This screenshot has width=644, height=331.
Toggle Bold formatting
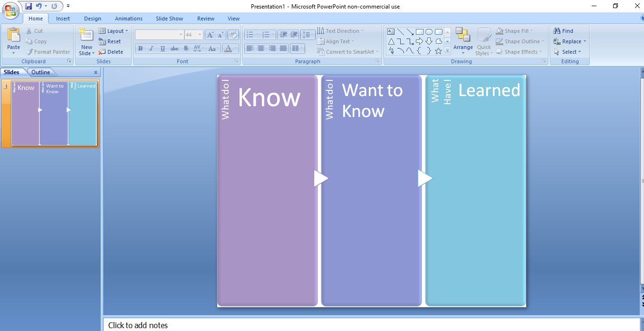pyautogui.click(x=140, y=48)
